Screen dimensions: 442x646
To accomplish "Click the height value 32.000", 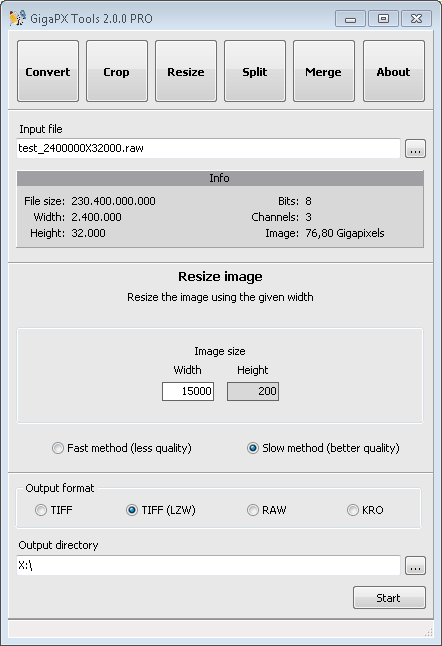I will click(88, 233).
